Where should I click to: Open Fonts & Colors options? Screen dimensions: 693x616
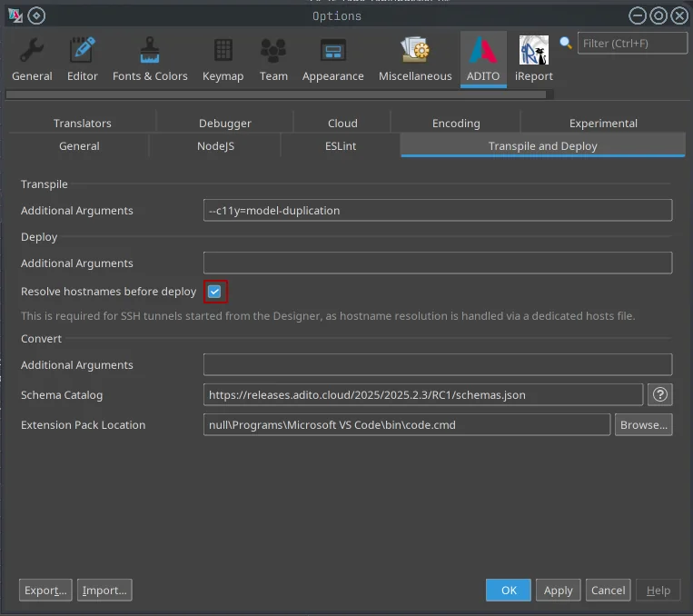pyautogui.click(x=150, y=60)
